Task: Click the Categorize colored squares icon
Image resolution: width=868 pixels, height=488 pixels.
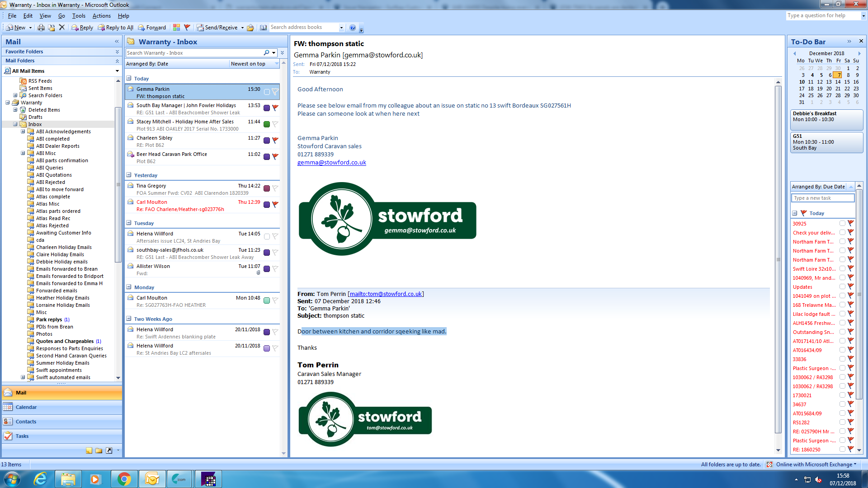Action: click(x=176, y=28)
